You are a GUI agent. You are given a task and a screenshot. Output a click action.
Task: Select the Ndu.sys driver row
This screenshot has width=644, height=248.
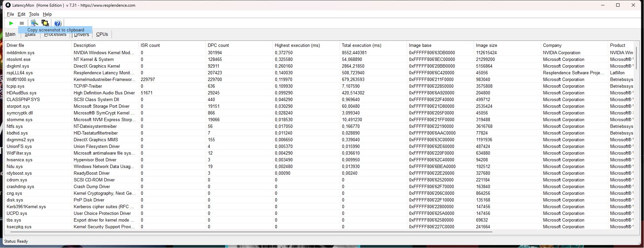tap(319, 166)
